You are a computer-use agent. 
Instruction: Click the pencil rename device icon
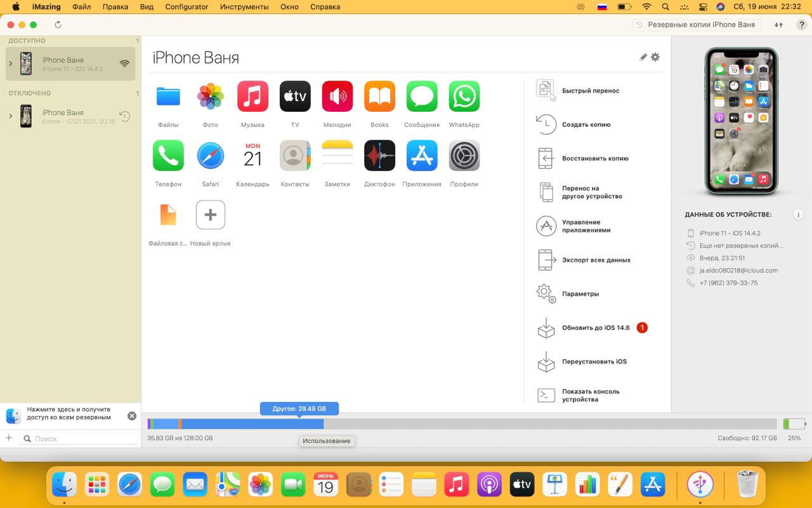click(x=643, y=57)
